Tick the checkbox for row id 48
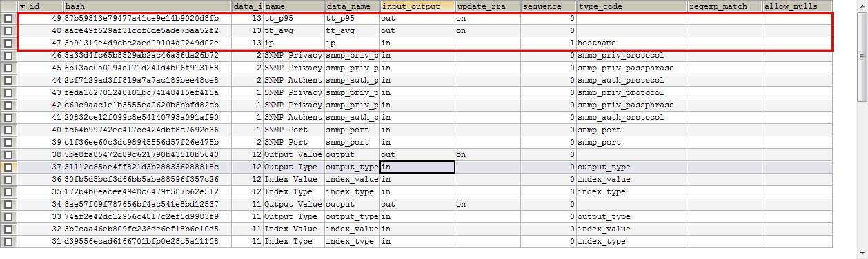The image size is (868, 259). (x=8, y=31)
